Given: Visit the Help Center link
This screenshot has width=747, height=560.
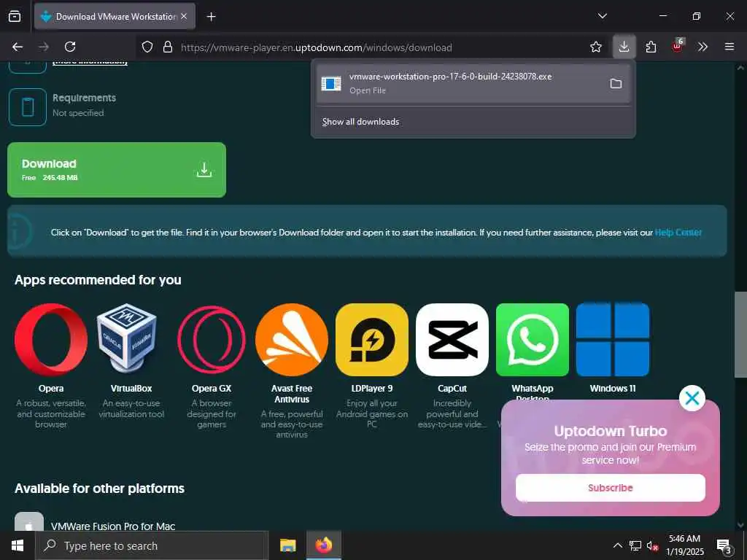Looking at the screenshot, I should [x=678, y=233].
